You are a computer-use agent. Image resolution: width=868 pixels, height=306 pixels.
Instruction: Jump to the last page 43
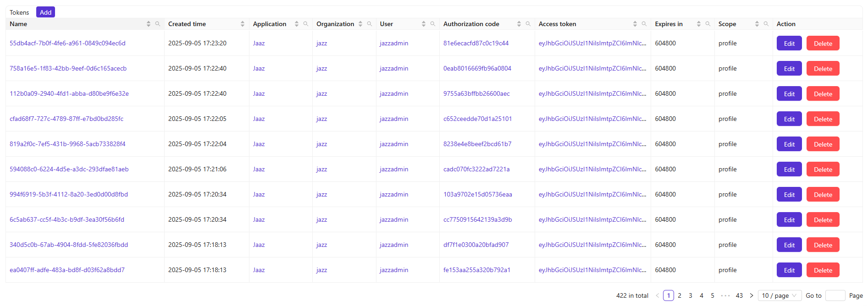[739, 295]
